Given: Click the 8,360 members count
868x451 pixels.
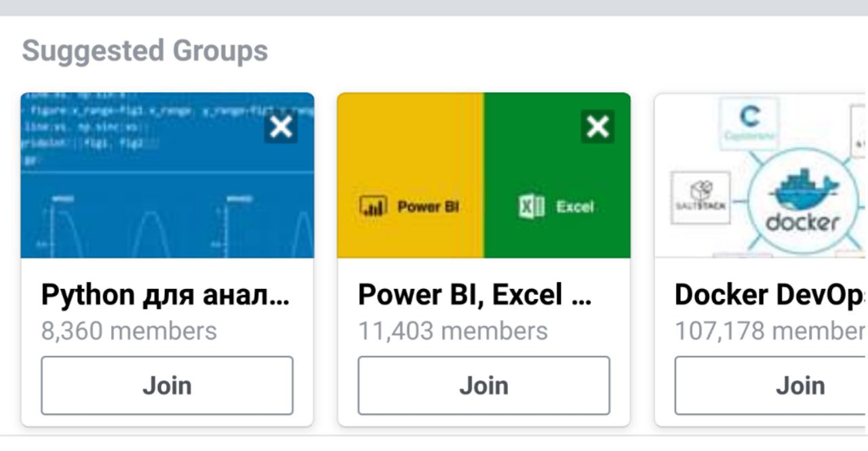Looking at the screenshot, I should [129, 331].
